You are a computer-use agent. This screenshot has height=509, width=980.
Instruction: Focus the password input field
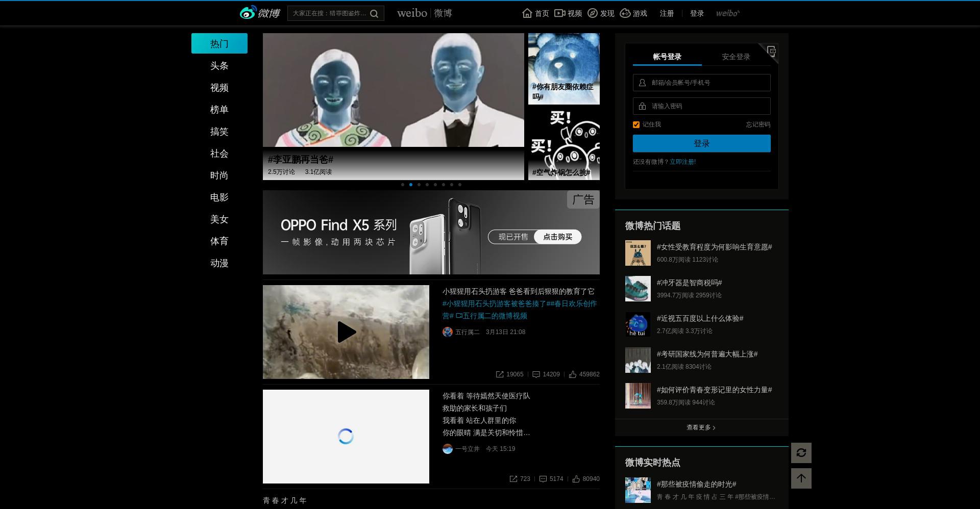702,106
